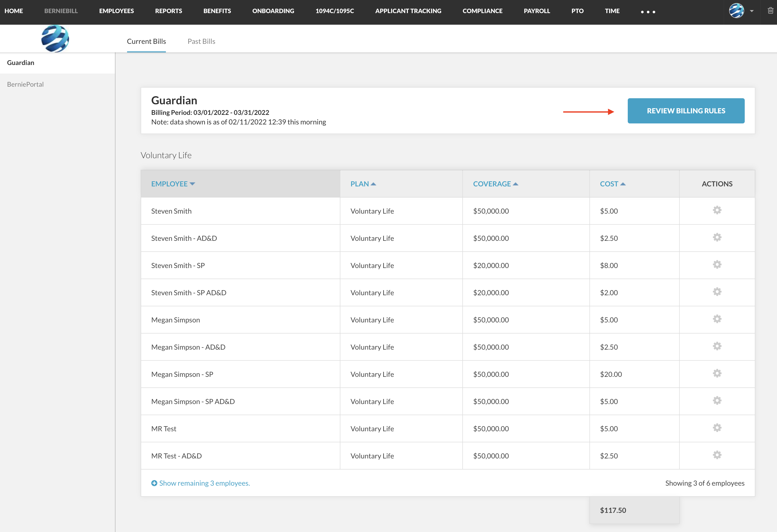Click the $8.00 cost value
Image resolution: width=777 pixels, height=532 pixels.
click(x=609, y=265)
